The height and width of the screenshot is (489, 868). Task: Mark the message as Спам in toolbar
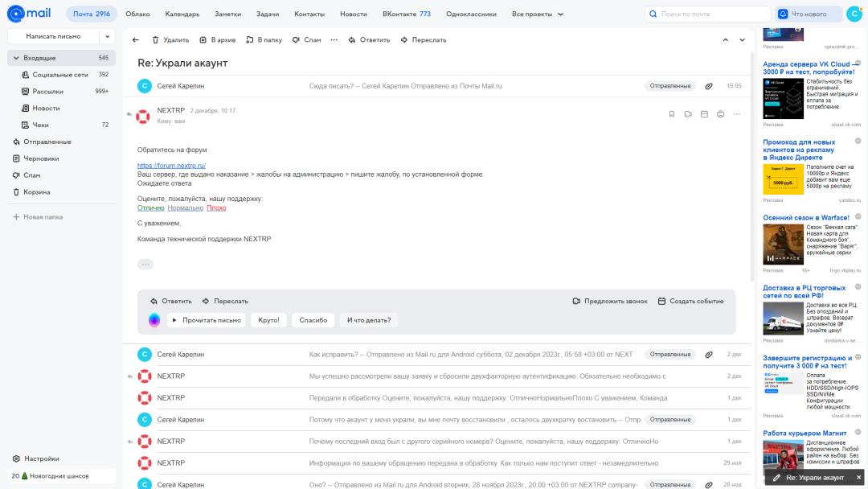point(307,40)
